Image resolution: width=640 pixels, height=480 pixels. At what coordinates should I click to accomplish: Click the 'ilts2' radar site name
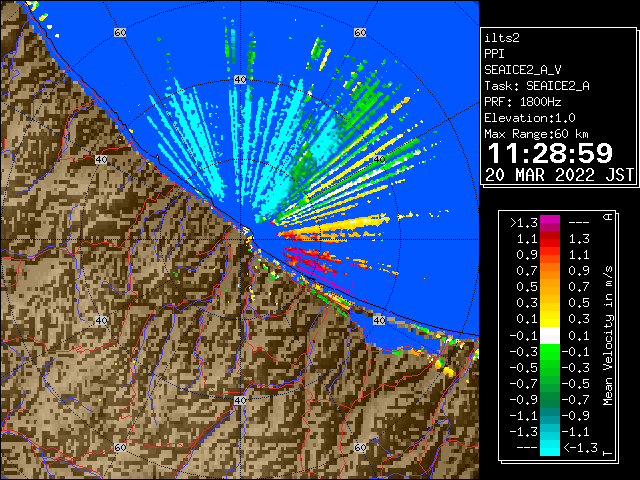502,38
